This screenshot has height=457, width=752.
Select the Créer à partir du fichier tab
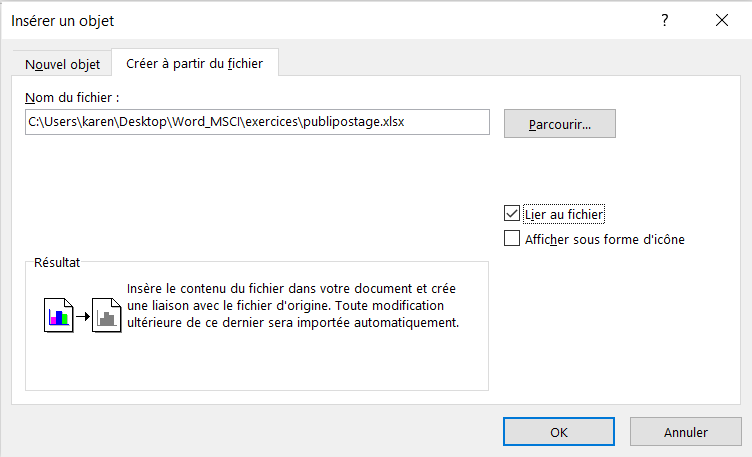click(x=195, y=63)
